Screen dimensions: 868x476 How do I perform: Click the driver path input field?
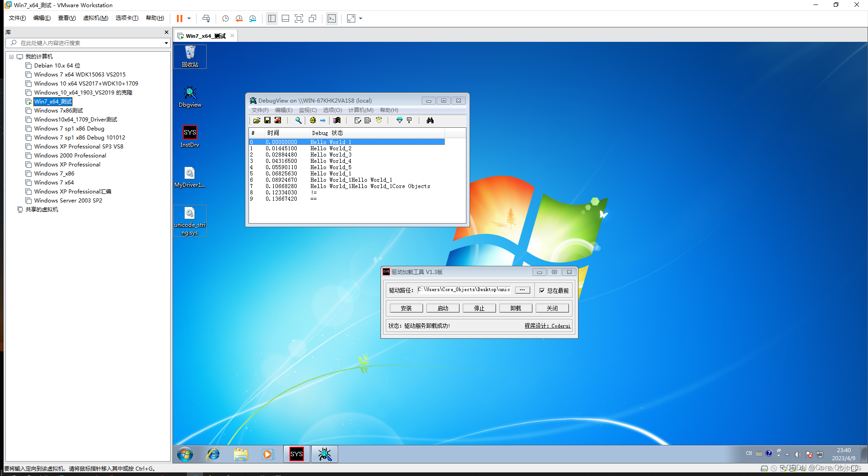[464, 290]
